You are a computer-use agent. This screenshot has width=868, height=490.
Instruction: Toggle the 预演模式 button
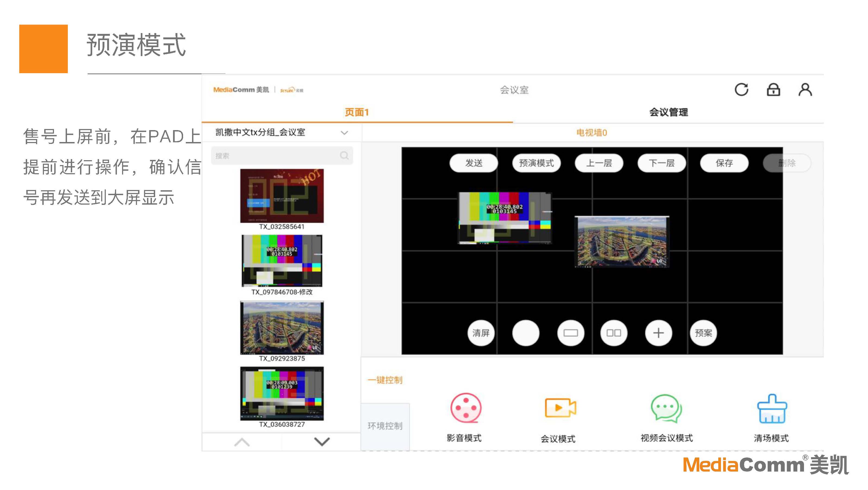(537, 163)
